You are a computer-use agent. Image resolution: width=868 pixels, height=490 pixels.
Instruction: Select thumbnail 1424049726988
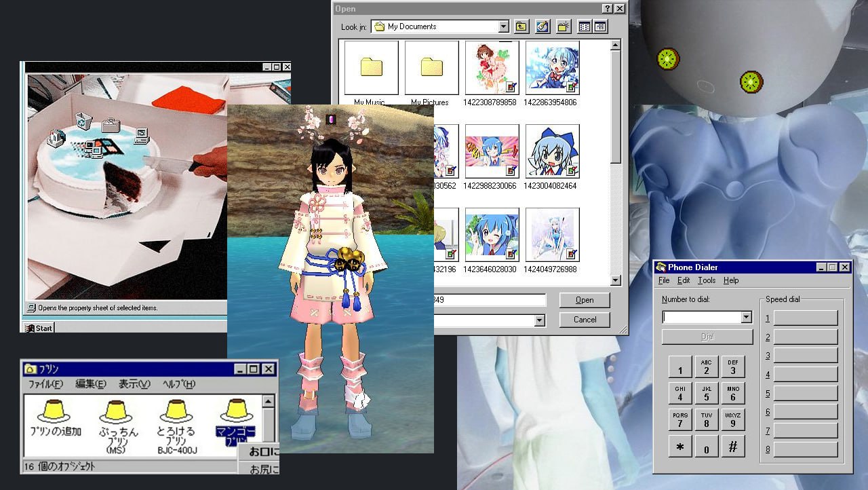coord(552,235)
